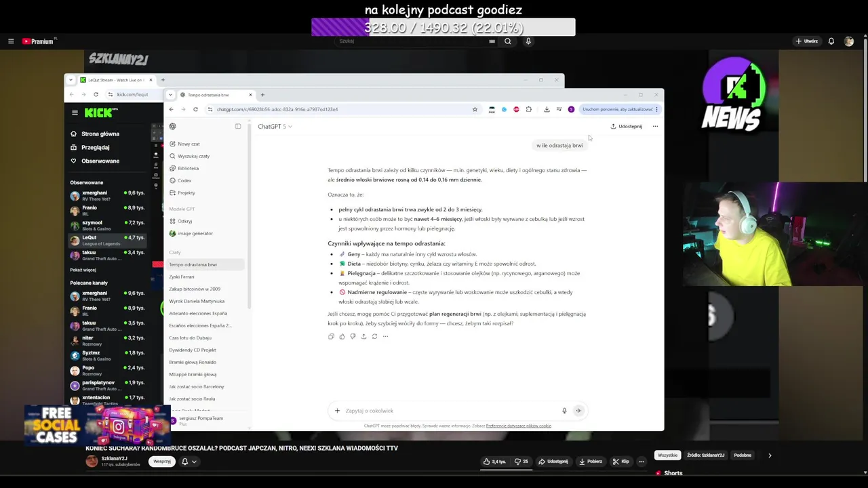Collapse the ChatGPT sidebar with panel icon

coord(238,126)
